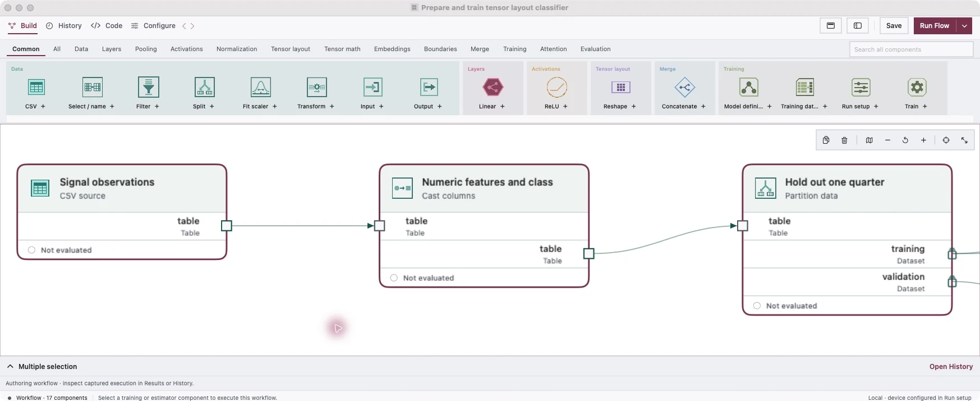Screen dimensions: 980x401
Task: Collapse the Multiple selection panel chevron
Action: coord(10,366)
